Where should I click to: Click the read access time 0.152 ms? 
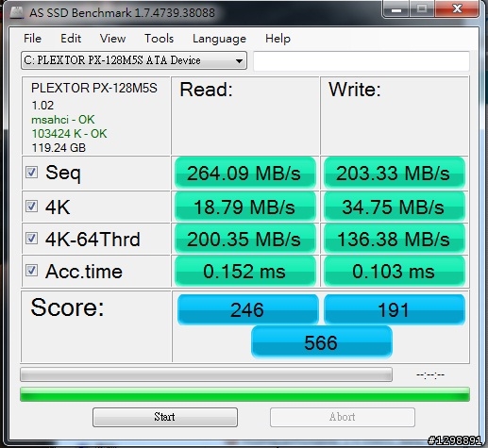coord(245,271)
